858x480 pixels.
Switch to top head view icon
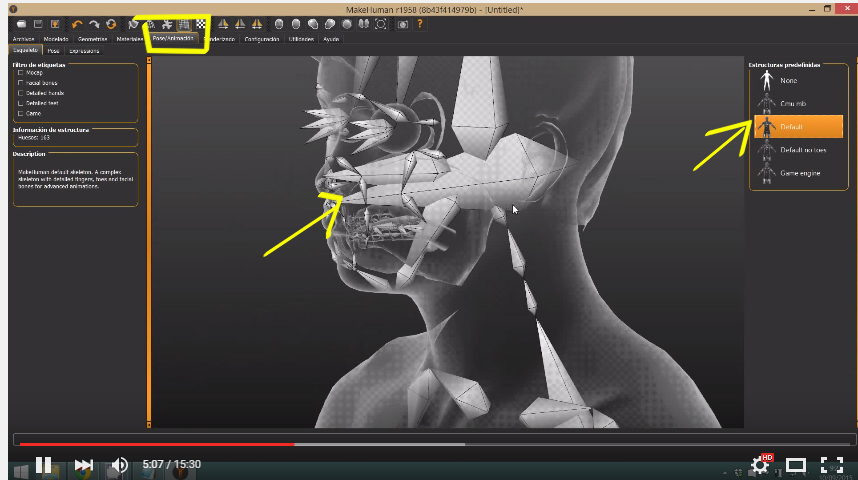pos(347,24)
